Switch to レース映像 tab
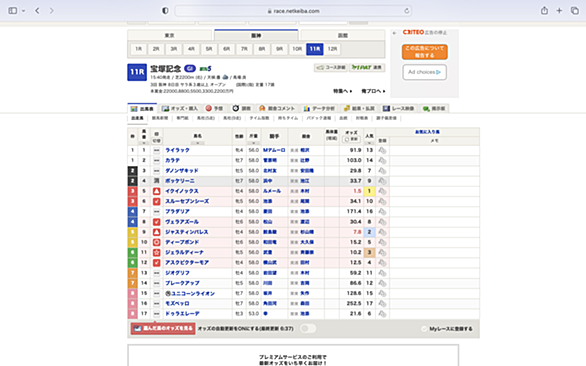Image resolution: width=586 pixels, height=366 pixels. click(398, 108)
